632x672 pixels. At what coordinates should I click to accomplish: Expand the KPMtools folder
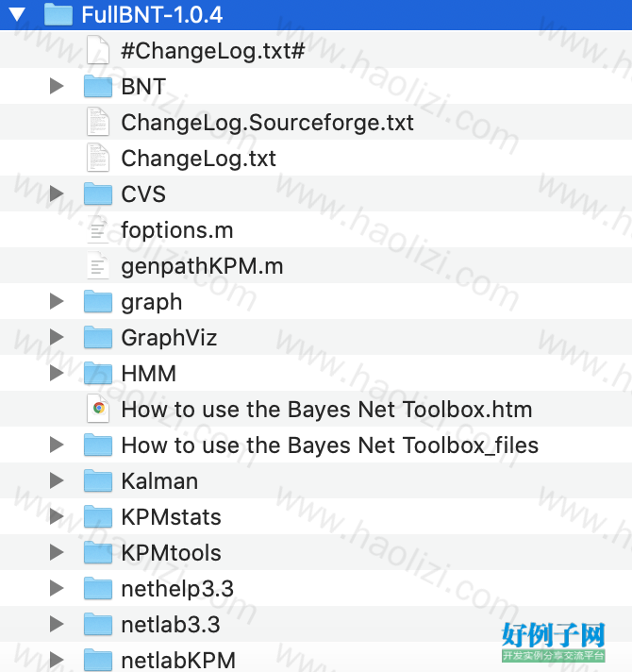(57, 552)
